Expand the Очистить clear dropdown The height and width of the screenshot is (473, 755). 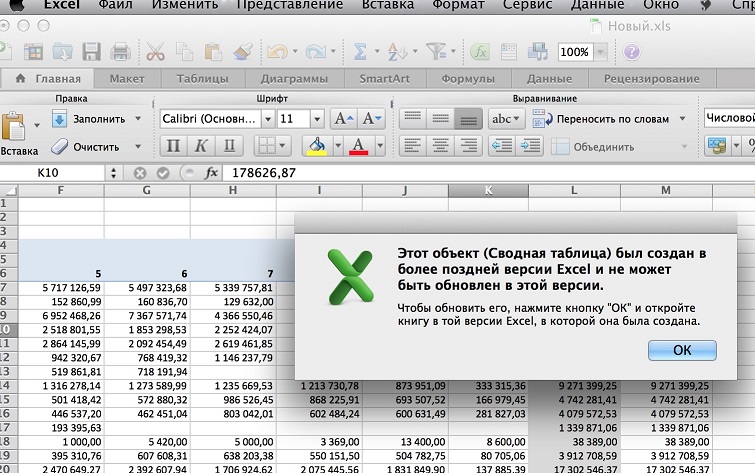pos(138,146)
